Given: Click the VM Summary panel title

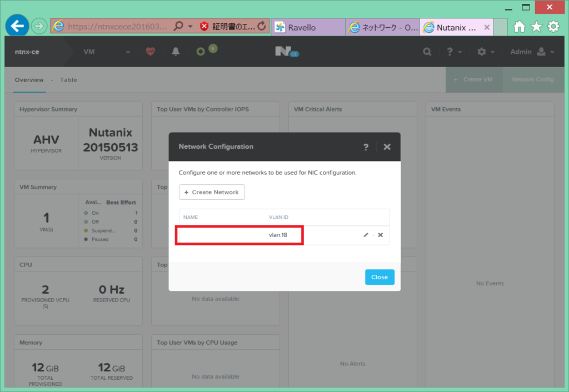Looking at the screenshot, I should coord(38,187).
